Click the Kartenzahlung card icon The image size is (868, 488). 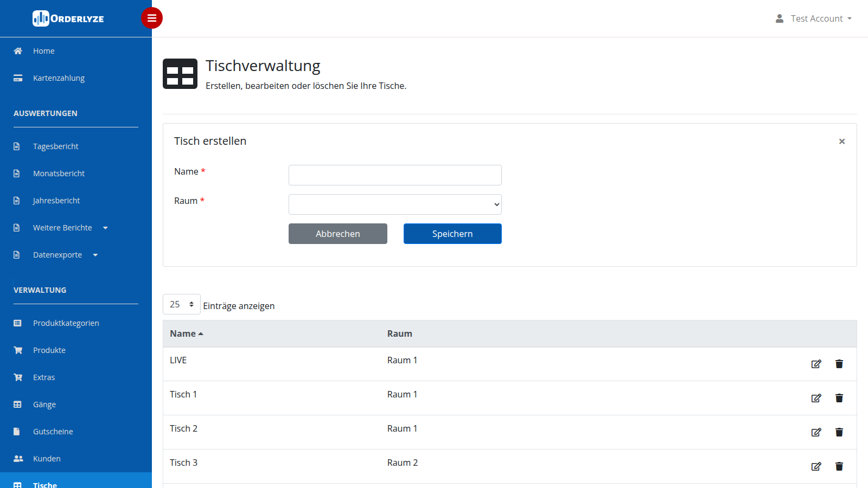pos(18,78)
